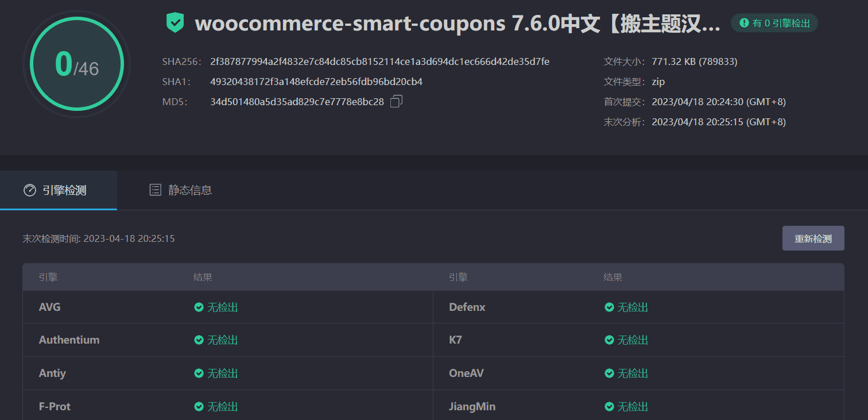Click the Defenx result check icon

click(609, 307)
